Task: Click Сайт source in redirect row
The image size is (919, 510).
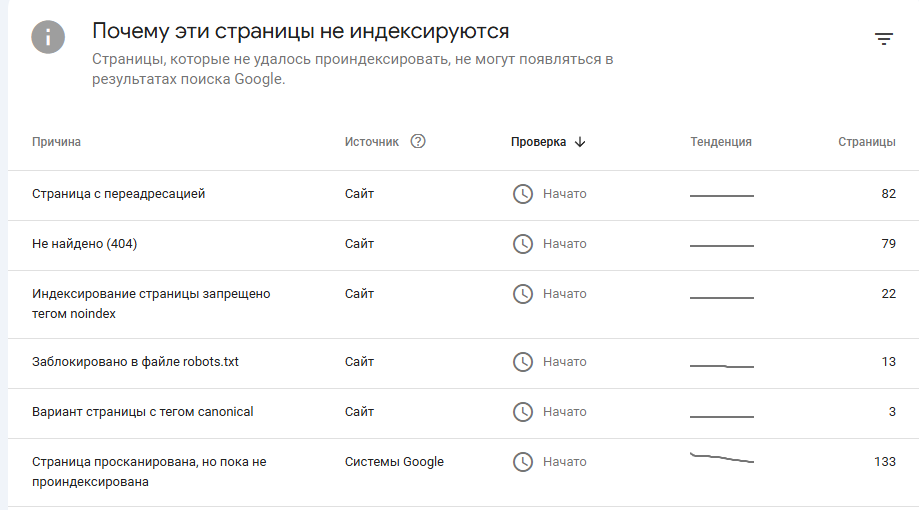Action: (359, 193)
